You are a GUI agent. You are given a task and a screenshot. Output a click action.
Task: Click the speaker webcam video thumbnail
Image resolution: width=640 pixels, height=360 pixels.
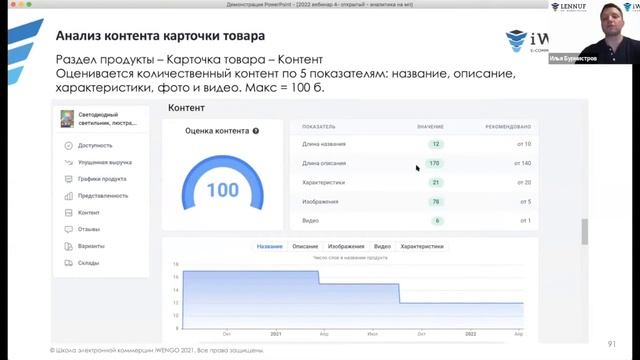click(594, 32)
